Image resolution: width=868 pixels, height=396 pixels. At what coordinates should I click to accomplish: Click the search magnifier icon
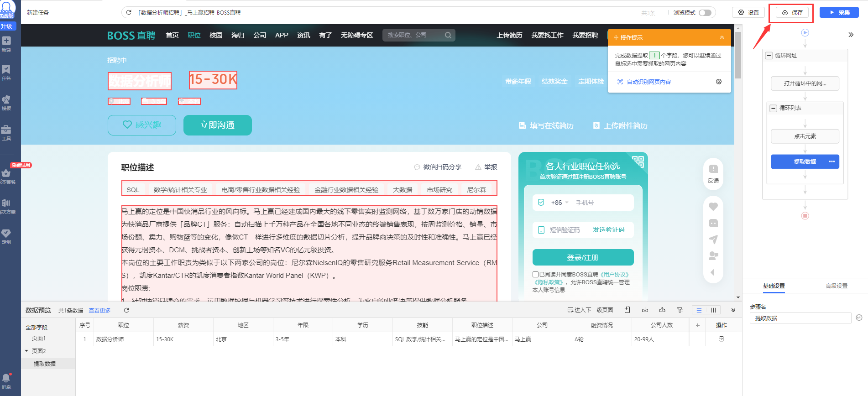pyautogui.click(x=448, y=35)
